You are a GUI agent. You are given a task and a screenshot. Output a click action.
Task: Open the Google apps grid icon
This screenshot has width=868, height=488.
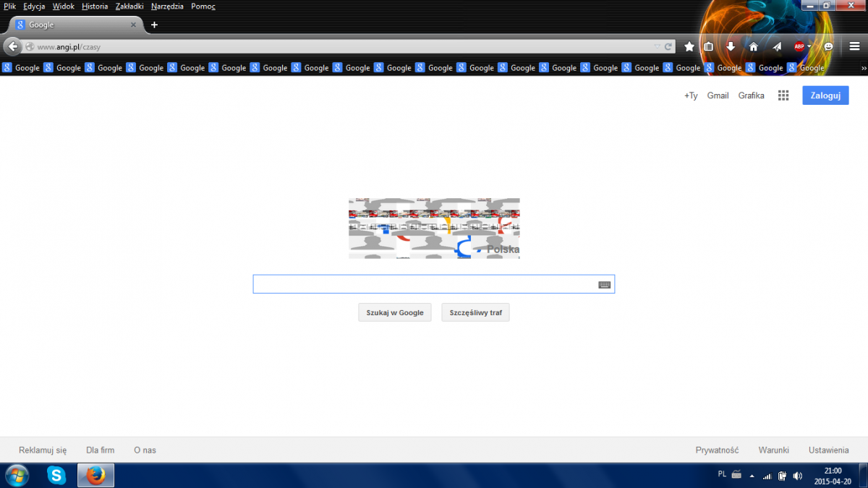(x=783, y=95)
